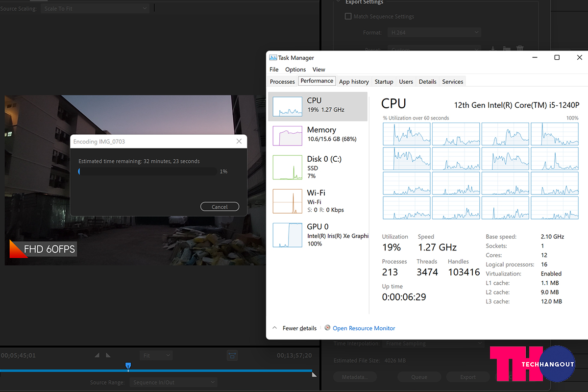Click the Set Out Point triangle icon

tap(108, 355)
